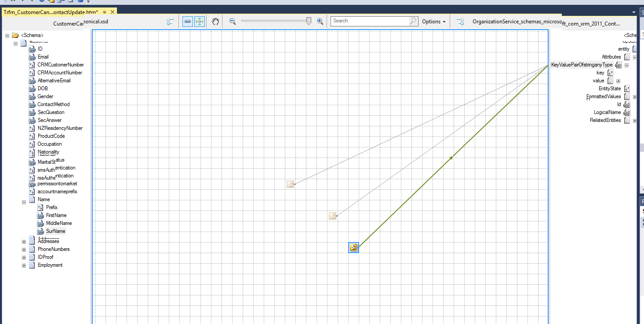Collapse the source <Schema> root node

pyautogui.click(x=7, y=35)
